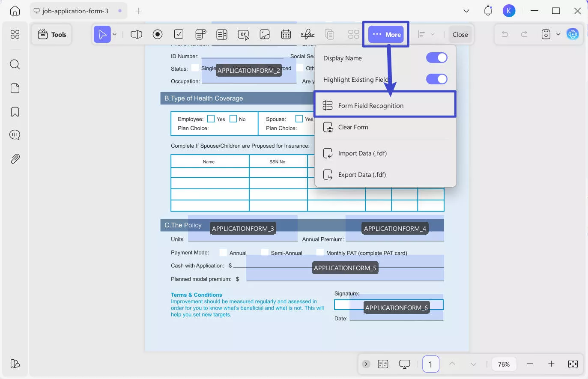The width and height of the screenshot is (588, 379).
Task: Add a checkbox form field
Action: click(x=179, y=34)
